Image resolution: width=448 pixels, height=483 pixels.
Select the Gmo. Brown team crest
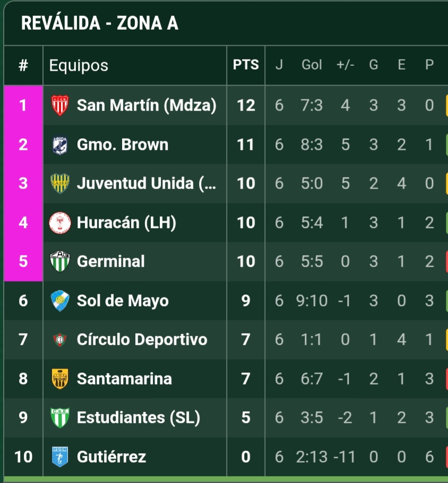tap(59, 145)
